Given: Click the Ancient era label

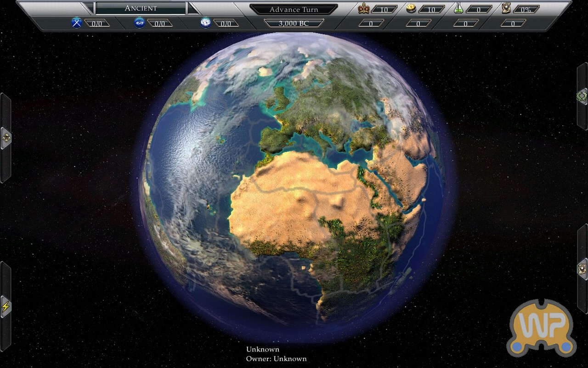Looking at the screenshot, I should tap(141, 8).
